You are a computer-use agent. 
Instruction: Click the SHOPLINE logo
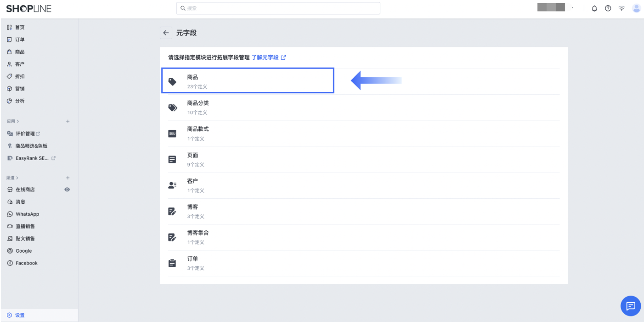pyautogui.click(x=29, y=9)
